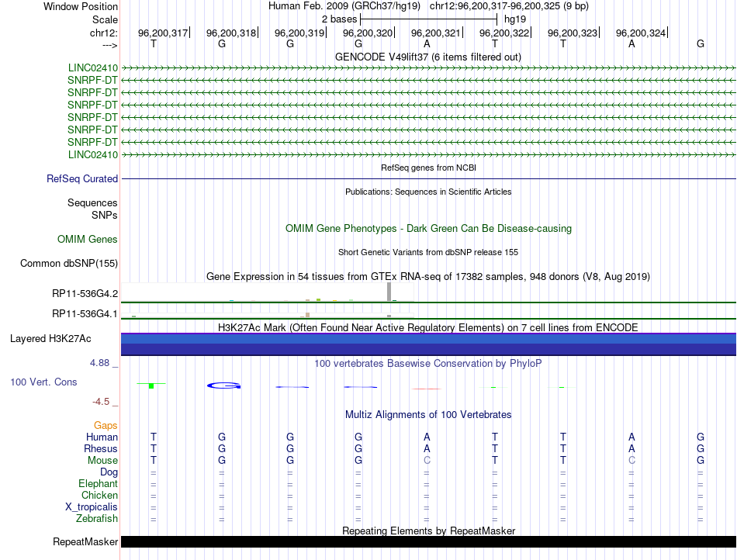The width and height of the screenshot is (737, 560).
Task: Select the Elephant alignment row label
Action: pyautogui.click(x=99, y=483)
